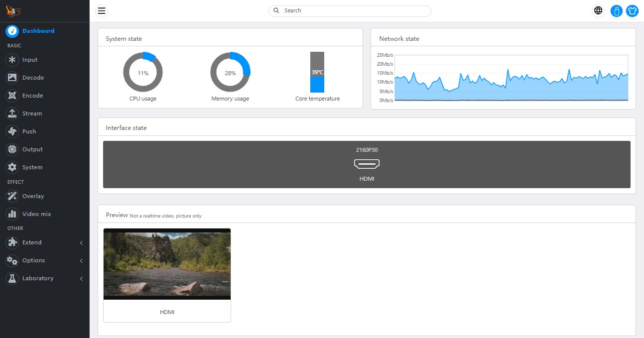Image resolution: width=644 pixels, height=338 pixels.
Task: Open the Video mix menu item
Action: click(36, 214)
